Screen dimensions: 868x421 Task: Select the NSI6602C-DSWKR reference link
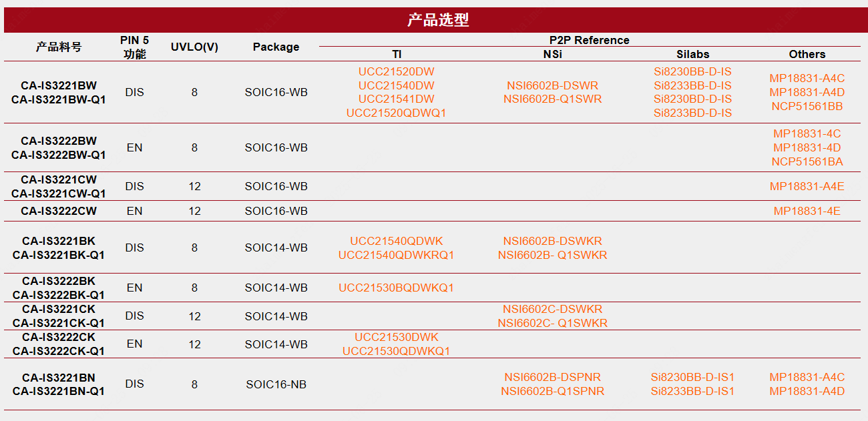pyautogui.click(x=552, y=309)
